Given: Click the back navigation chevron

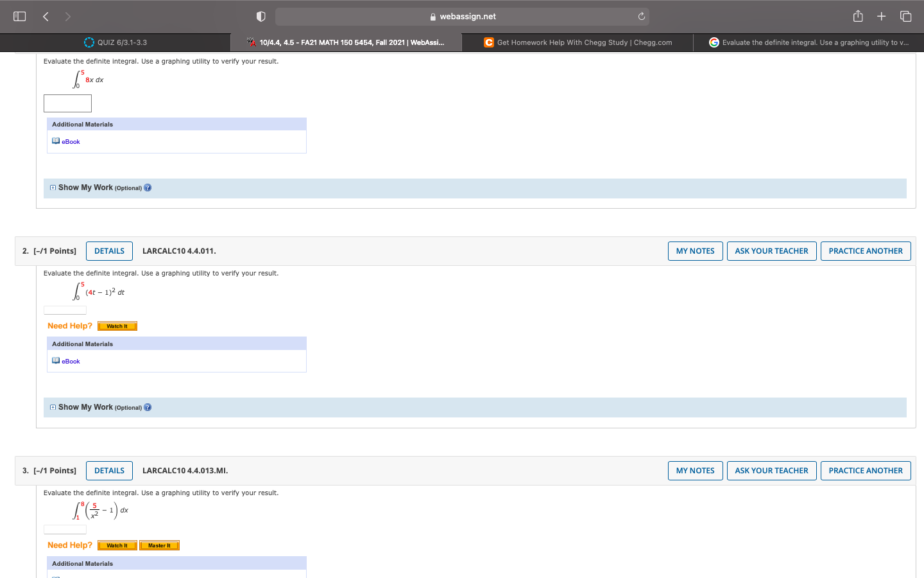Looking at the screenshot, I should [46, 16].
